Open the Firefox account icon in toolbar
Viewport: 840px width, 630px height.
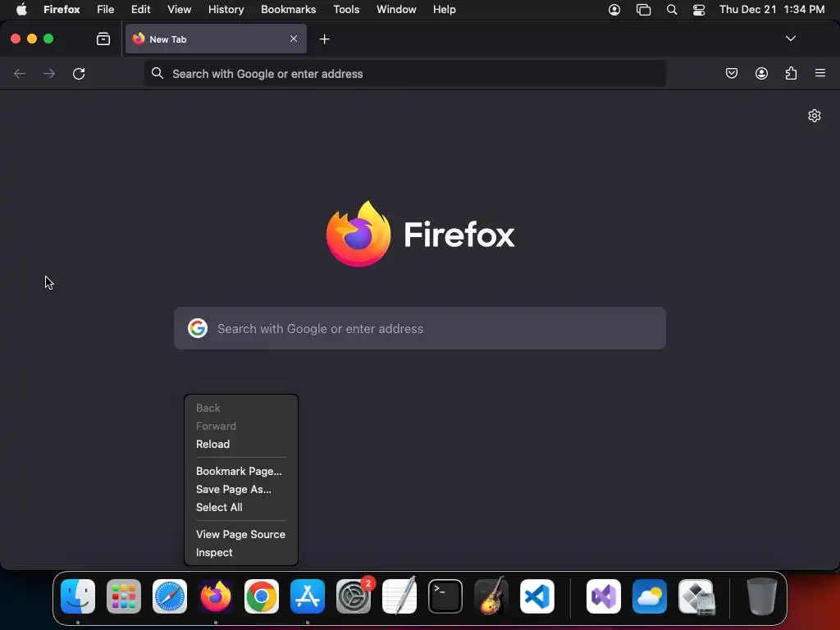coord(761,73)
